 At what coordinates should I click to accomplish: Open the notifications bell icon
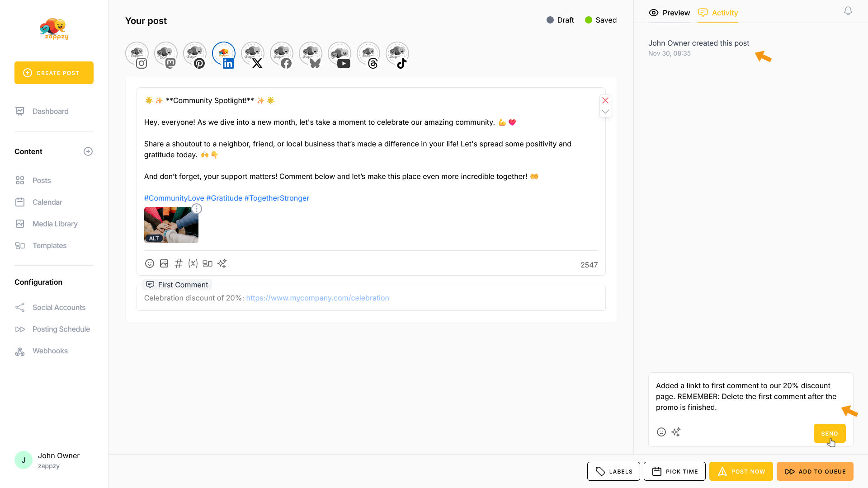coord(848,11)
